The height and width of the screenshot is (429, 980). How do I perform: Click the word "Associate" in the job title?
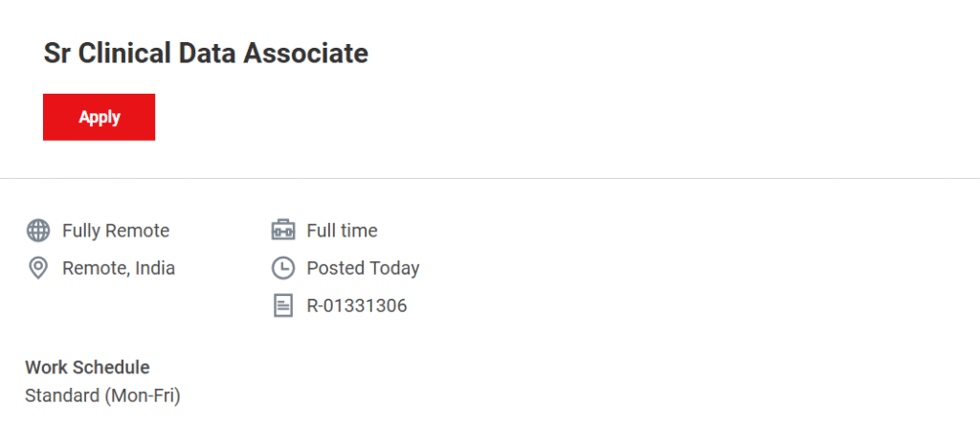305,54
